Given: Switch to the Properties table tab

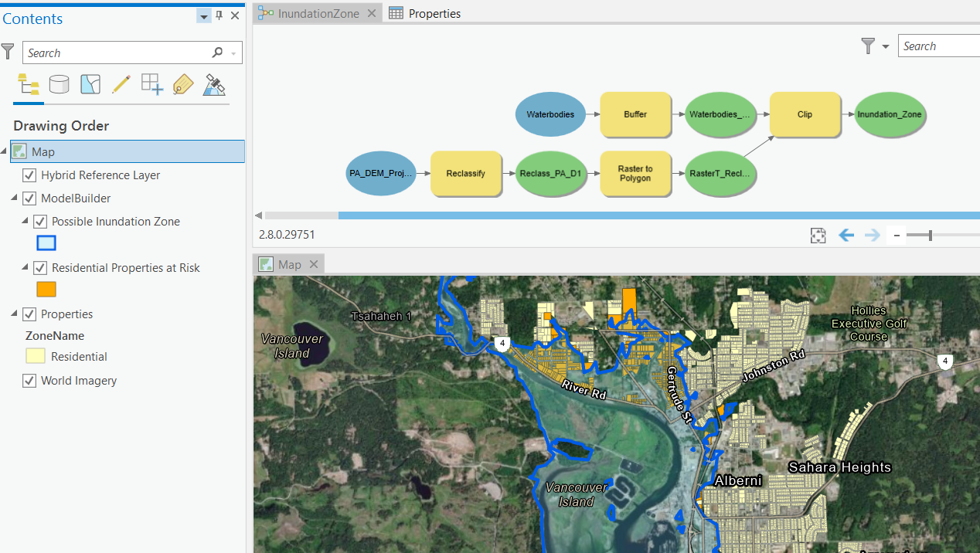Looking at the screenshot, I should (425, 13).
